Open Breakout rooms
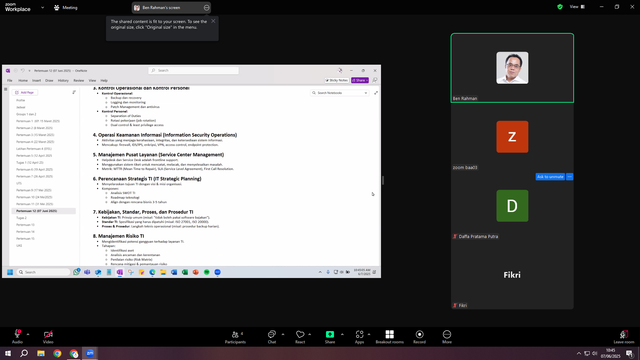The height and width of the screenshot is (360, 640). (389, 337)
